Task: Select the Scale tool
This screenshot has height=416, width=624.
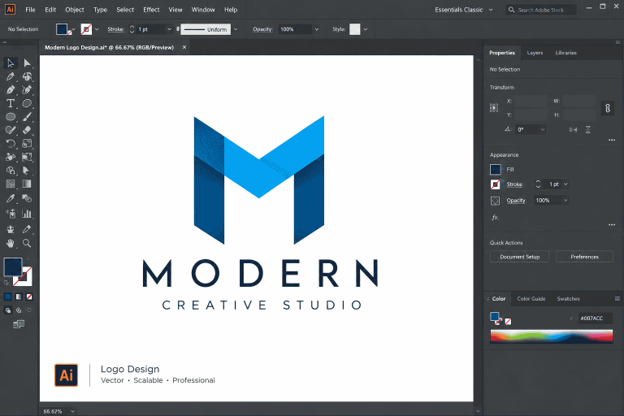Action: click(x=27, y=143)
